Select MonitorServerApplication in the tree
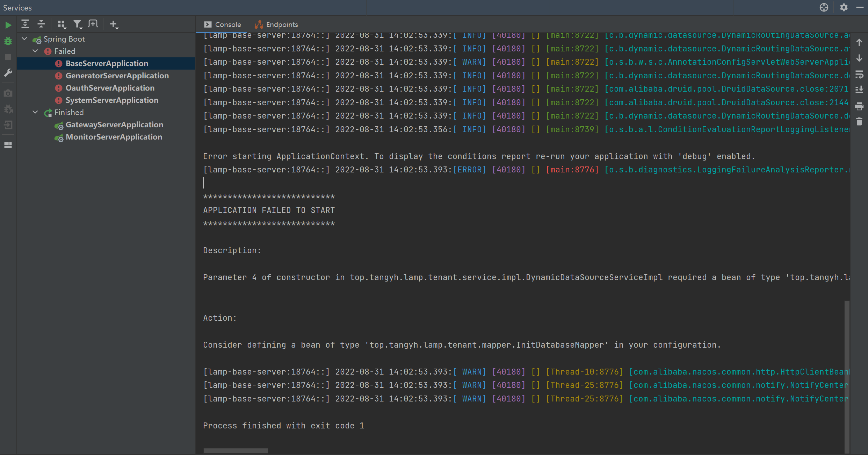 [x=114, y=137]
